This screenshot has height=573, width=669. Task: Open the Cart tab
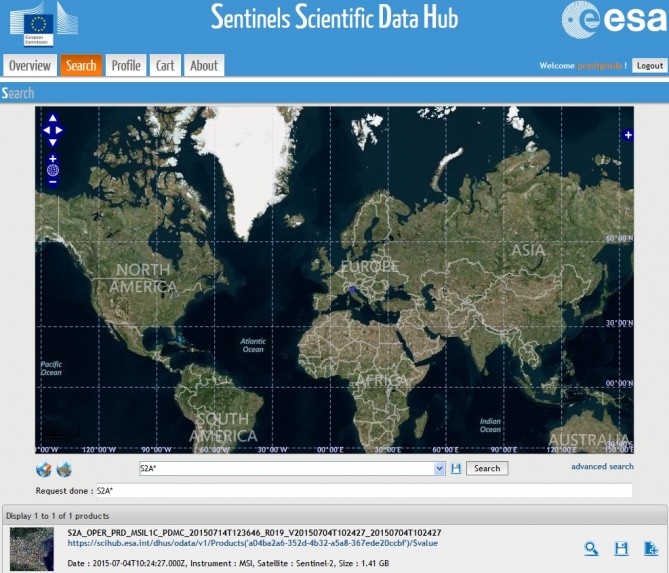coord(165,65)
